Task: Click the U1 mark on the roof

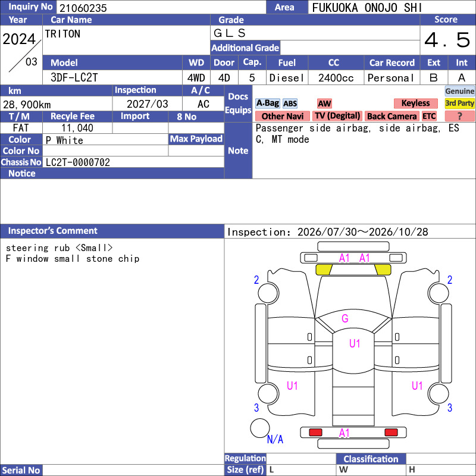Action: click(x=355, y=344)
